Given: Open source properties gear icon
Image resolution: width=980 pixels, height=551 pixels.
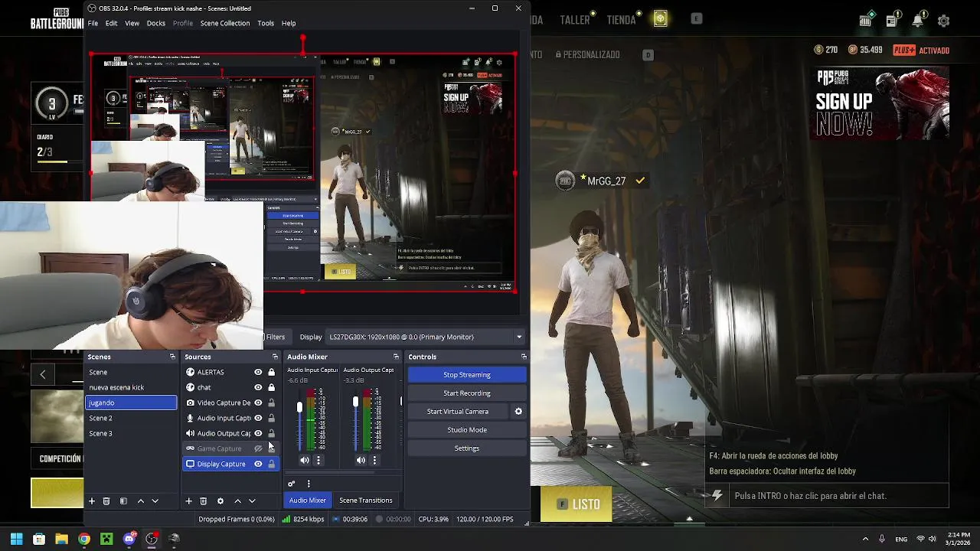Looking at the screenshot, I should 220,501.
